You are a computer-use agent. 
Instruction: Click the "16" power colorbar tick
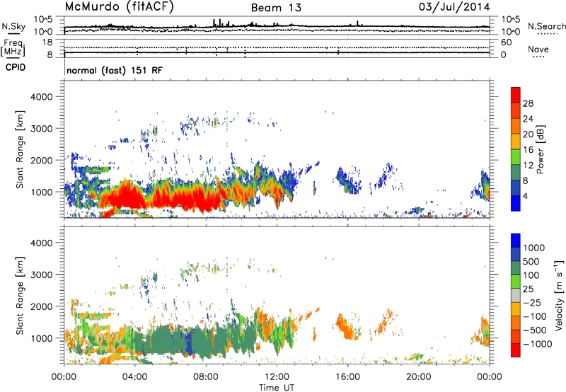click(x=528, y=150)
